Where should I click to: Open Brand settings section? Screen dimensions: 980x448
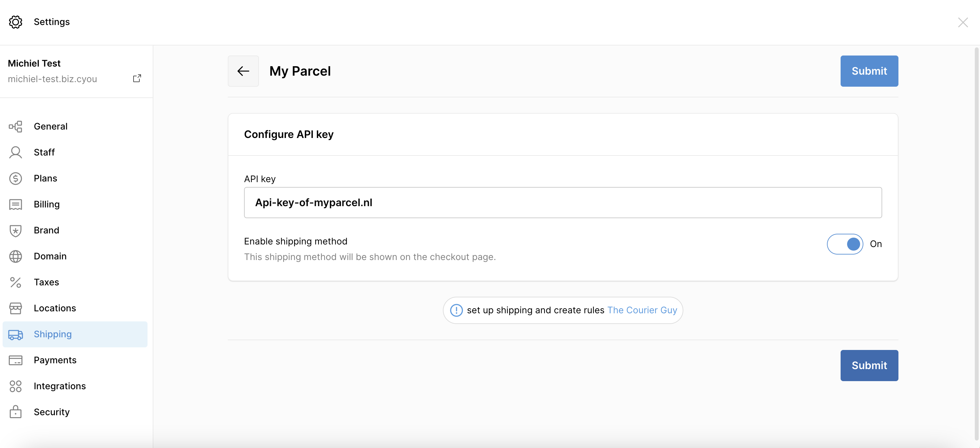(x=75, y=230)
